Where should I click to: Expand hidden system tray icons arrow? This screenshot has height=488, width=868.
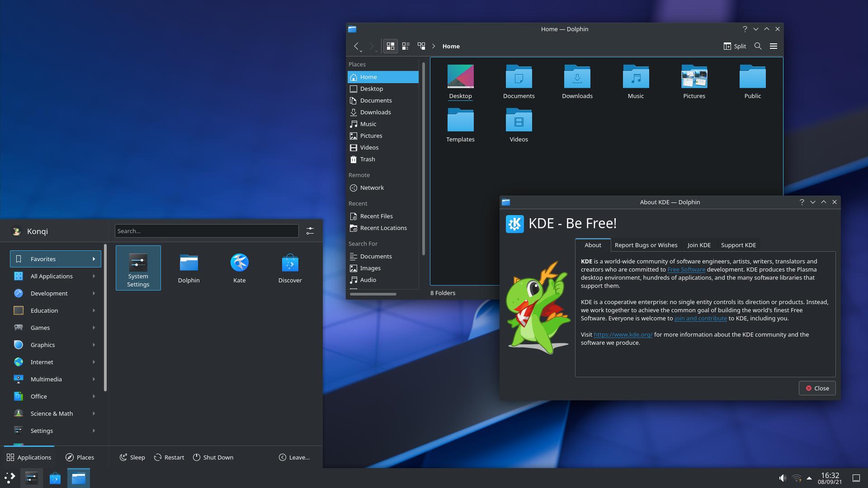click(809, 478)
